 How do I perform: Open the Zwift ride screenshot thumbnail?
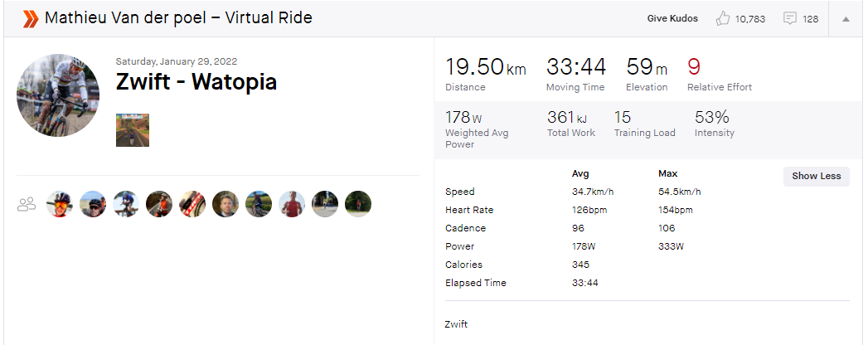[133, 130]
